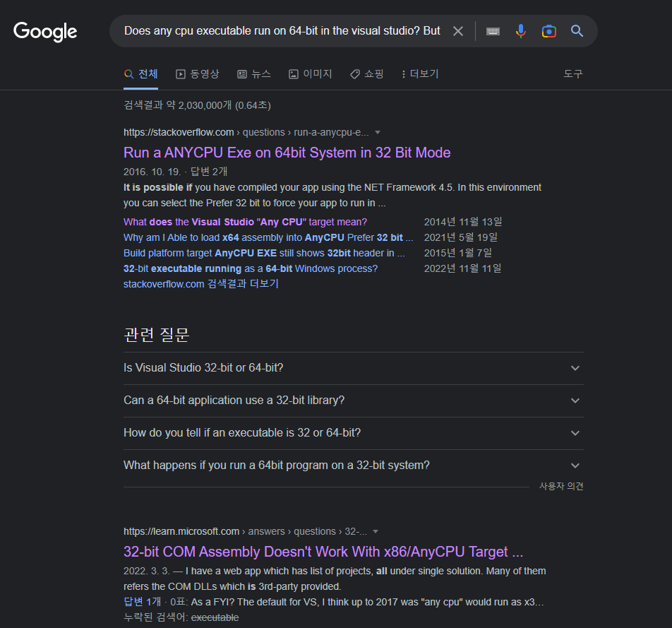The width and height of the screenshot is (672, 628).
Task: Open the on-screen keyboard icon
Action: coord(493,31)
